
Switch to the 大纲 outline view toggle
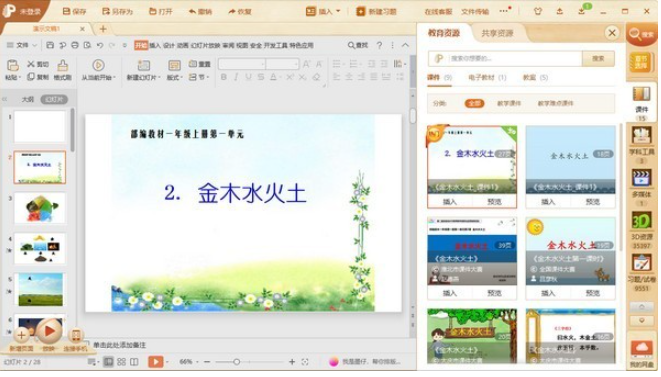point(28,100)
